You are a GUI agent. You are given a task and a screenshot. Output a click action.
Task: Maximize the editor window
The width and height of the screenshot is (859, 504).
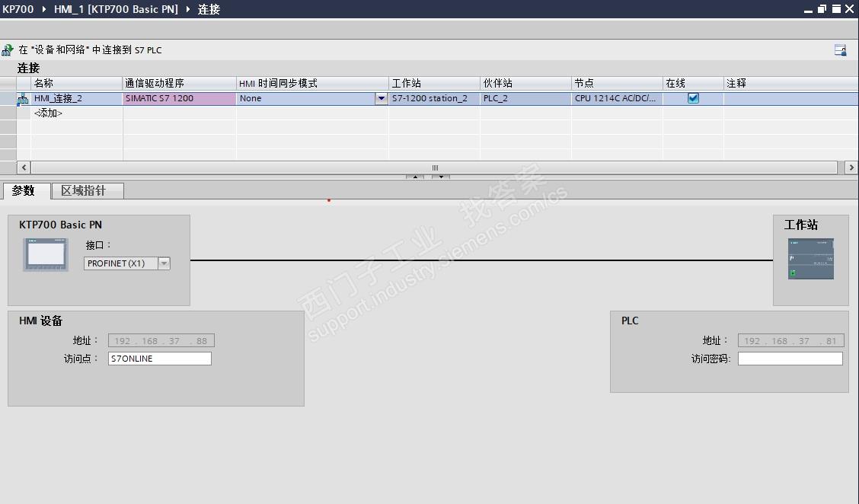pos(837,9)
